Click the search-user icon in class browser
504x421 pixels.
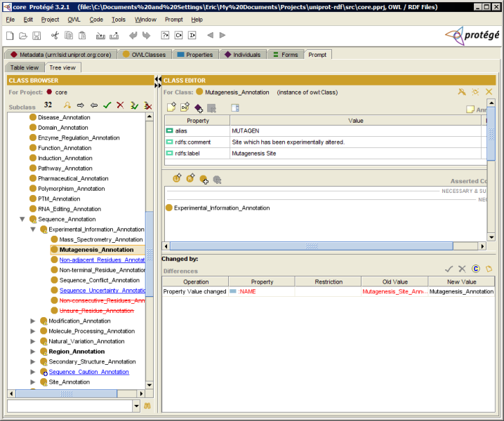click(x=67, y=105)
